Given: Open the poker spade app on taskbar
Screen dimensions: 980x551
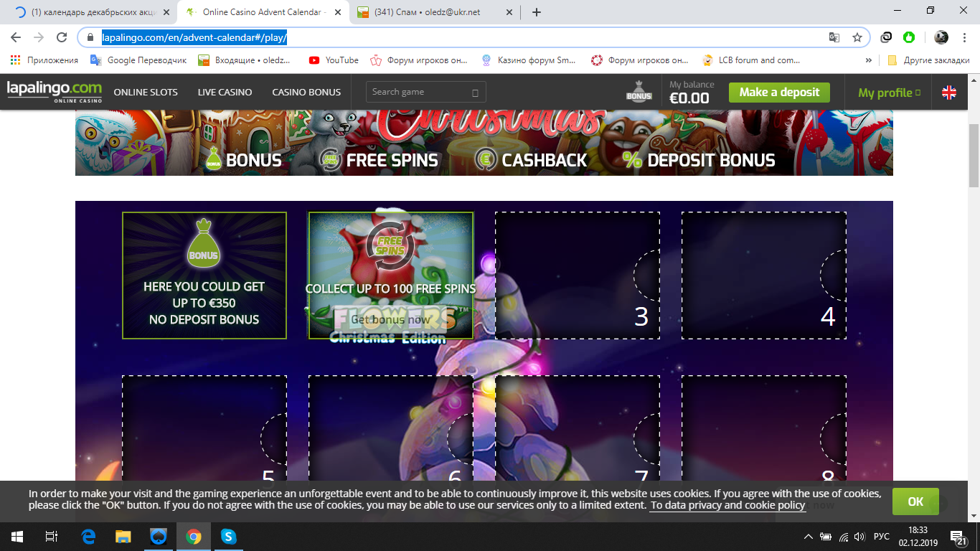Looking at the screenshot, I should tap(159, 536).
